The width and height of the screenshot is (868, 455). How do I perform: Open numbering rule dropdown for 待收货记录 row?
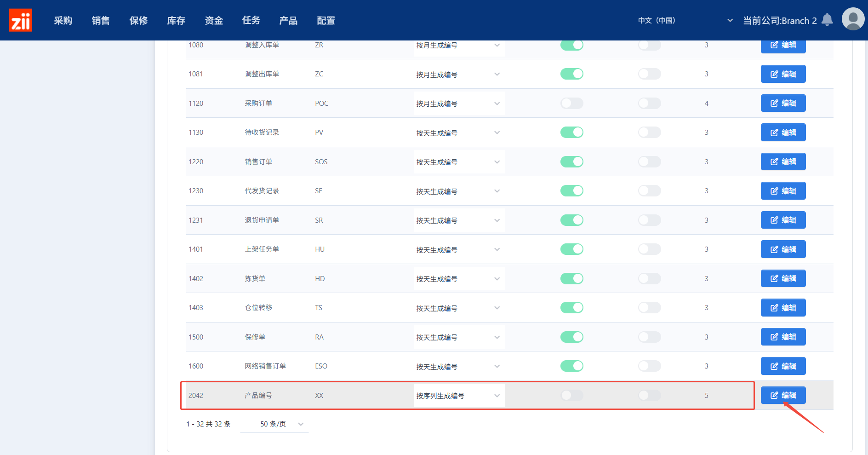pyautogui.click(x=459, y=133)
